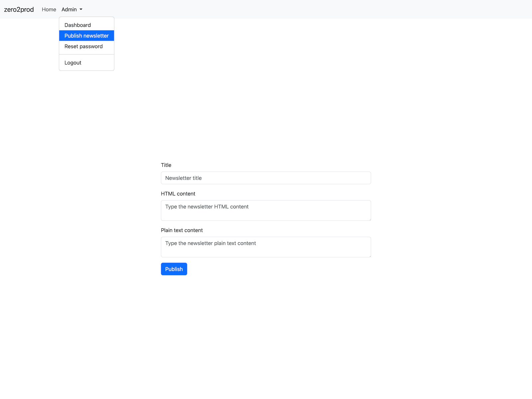The width and height of the screenshot is (532, 399).
Task: Click blank page area below the Publish button
Action: point(266,332)
